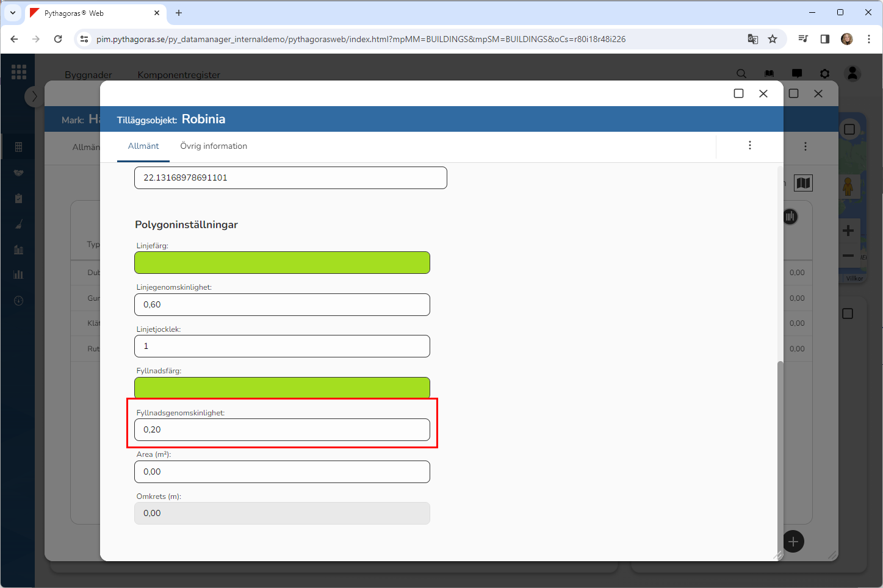
Task: Open the apps grid launcher icon
Action: pos(19,72)
